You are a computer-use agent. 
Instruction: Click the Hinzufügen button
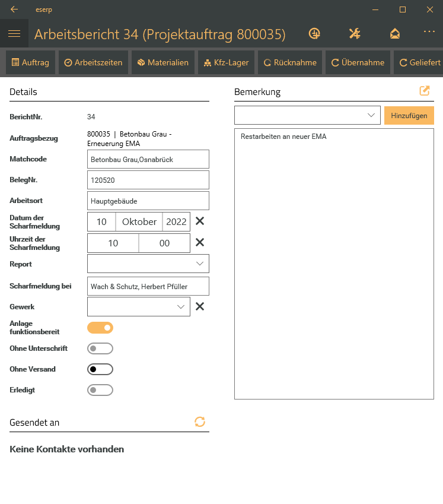409,116
